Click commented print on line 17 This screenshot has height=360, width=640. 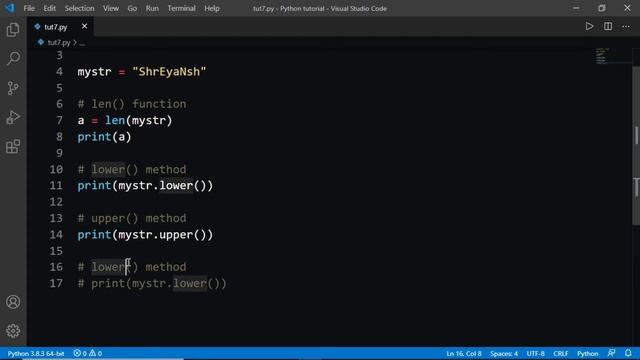click(x=152, y=284)
